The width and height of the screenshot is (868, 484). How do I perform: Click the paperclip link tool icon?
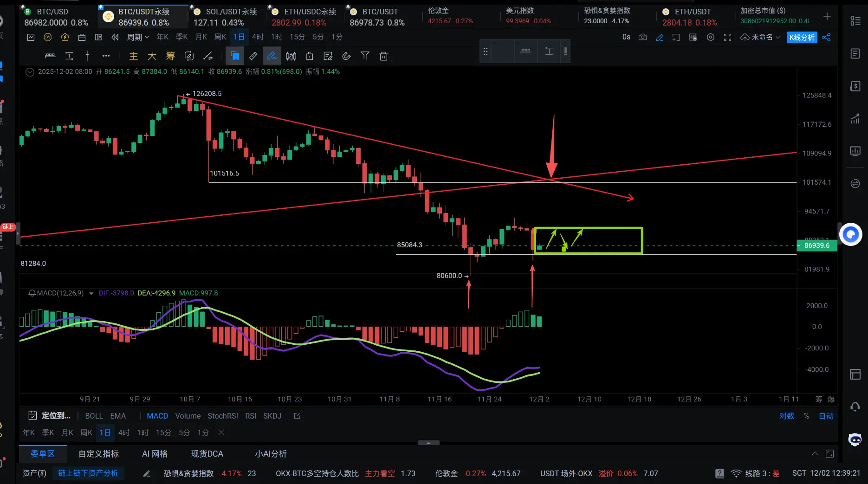tap(346, 56)
